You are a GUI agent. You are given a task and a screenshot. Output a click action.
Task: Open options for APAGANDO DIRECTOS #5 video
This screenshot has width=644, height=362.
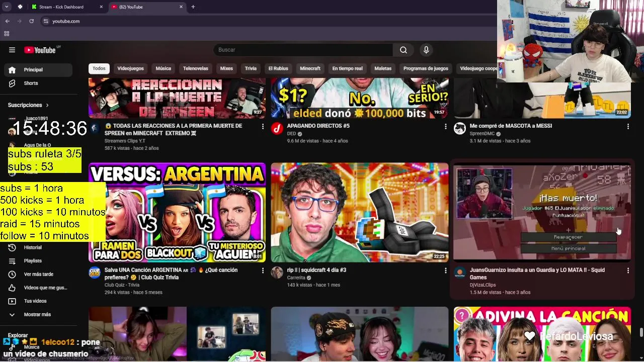[445, 127]
